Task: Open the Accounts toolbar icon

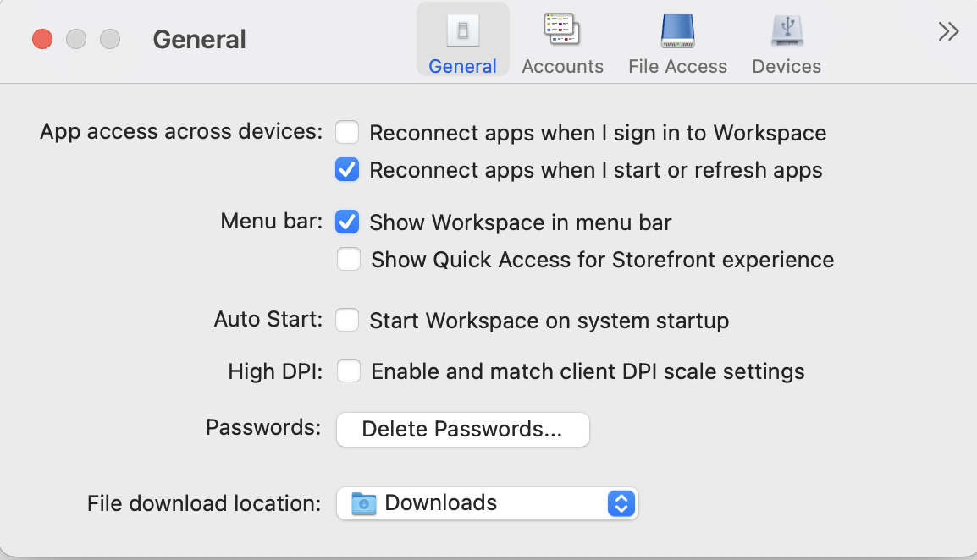Action: (x=562, y=30)
